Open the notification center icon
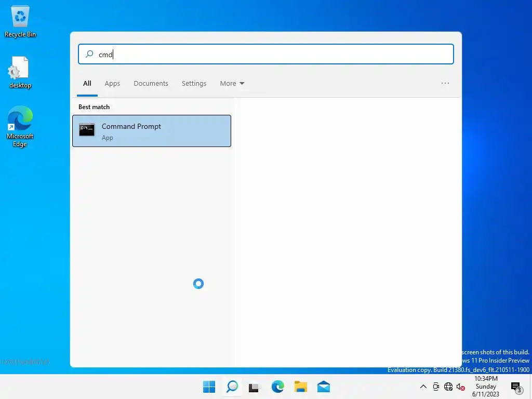 pyautogui.click(x=516, y=387)
